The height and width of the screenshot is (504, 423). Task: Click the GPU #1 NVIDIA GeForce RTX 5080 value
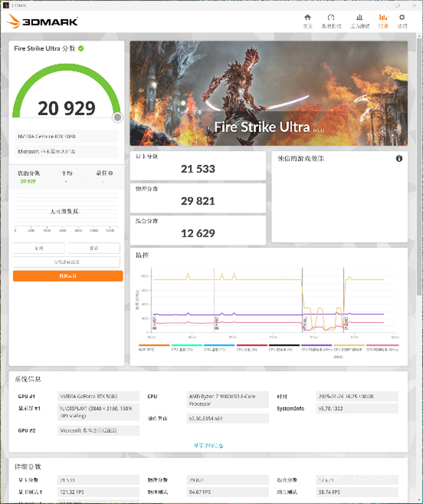point(99,396)
